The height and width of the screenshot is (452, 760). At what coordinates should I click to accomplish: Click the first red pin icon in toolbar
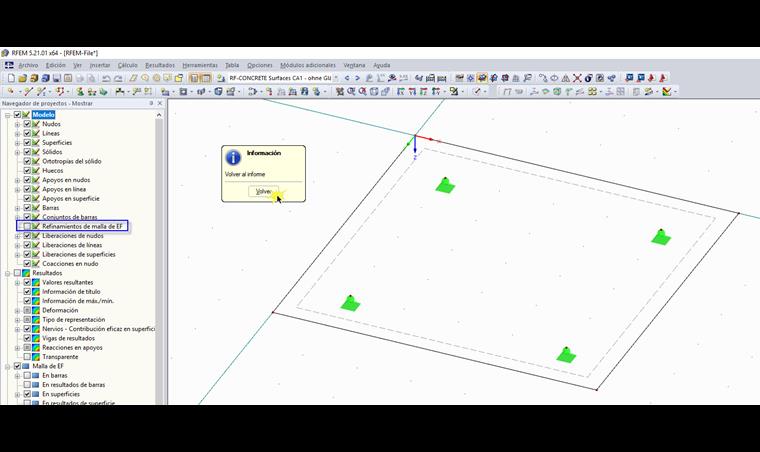(x=652, y=78)
